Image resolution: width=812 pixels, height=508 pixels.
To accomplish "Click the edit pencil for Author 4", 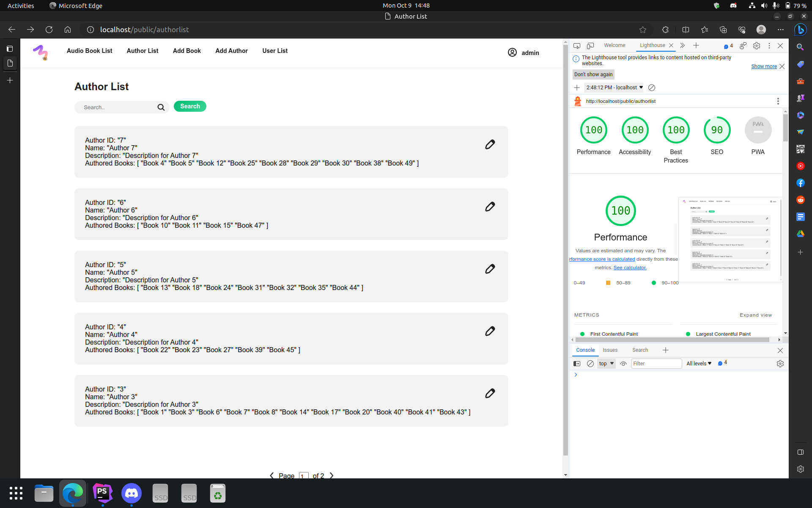I will click(490, 331).
